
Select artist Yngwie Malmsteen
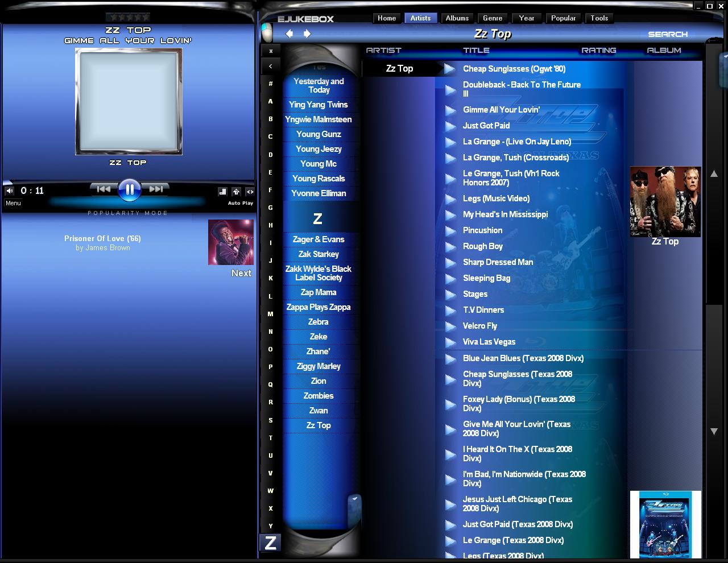click(x=318, y=119)
